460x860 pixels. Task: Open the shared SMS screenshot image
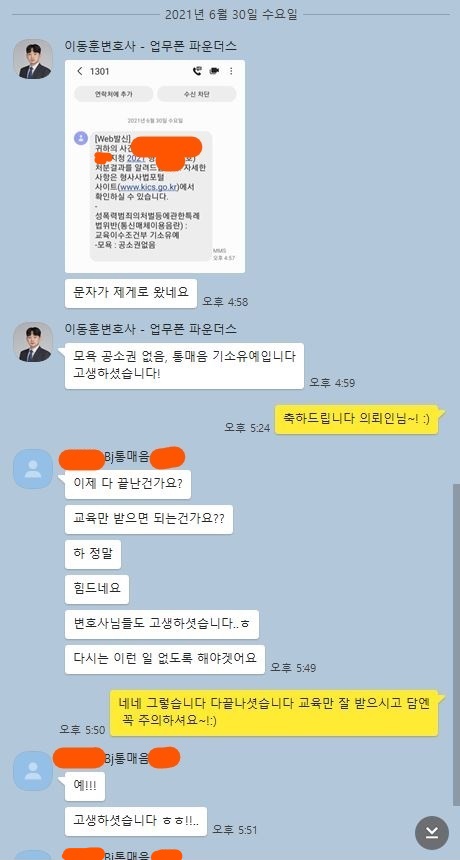pos(155,166)
